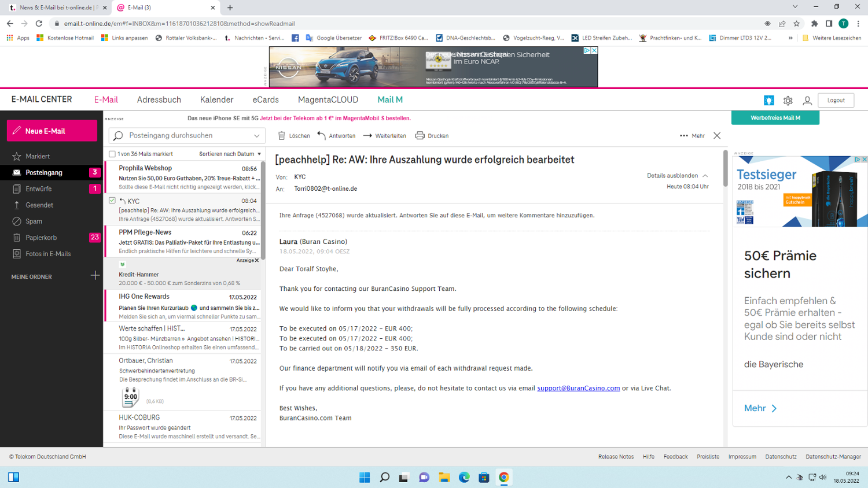This screenshot has width=868, height=488.
Task: Expand the search options chevron
Action: [256, 136]
